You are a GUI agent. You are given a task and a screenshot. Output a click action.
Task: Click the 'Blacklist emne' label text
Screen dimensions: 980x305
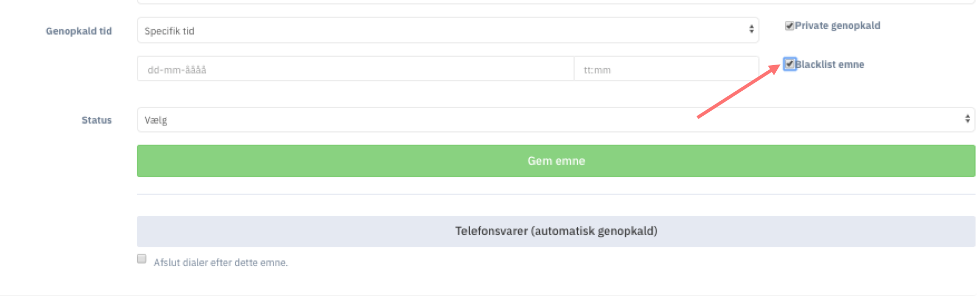(x=830, y=65)
